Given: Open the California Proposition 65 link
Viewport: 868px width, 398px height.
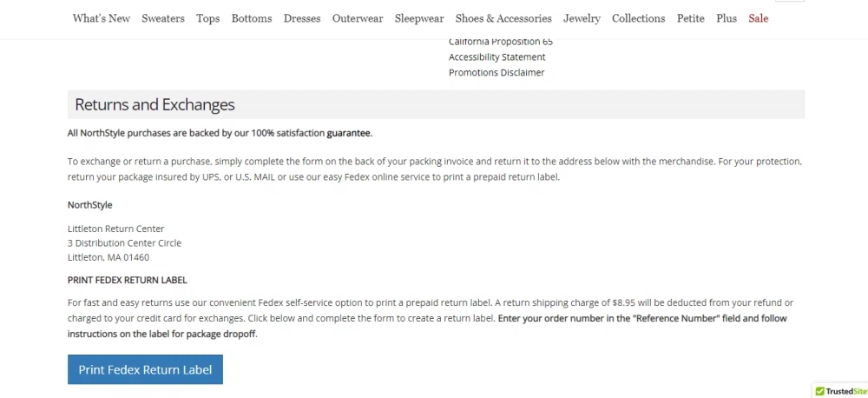Looking at the screenshot, I should click(x=501, y=42).
